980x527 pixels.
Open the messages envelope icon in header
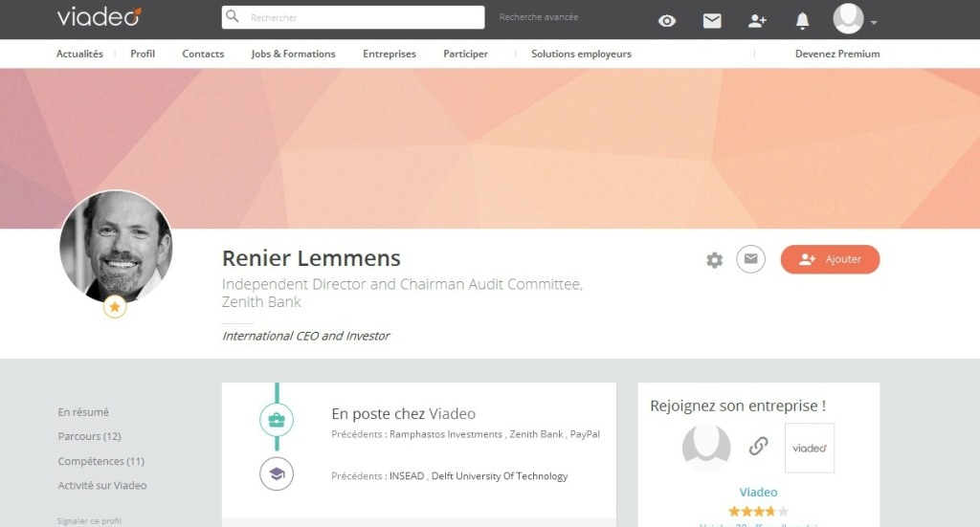712,20
